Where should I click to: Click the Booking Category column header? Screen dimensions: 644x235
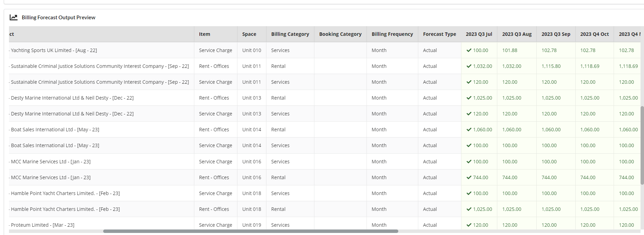coord(340,34)
